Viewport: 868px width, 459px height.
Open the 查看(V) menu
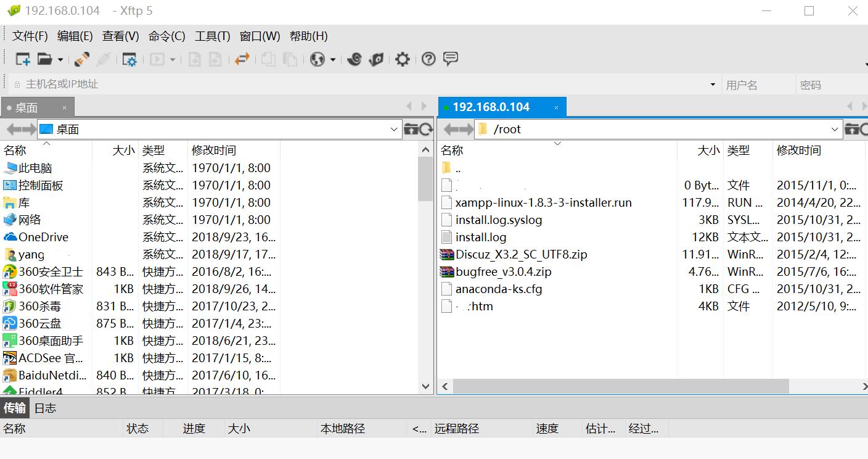[x=121, y=36]
